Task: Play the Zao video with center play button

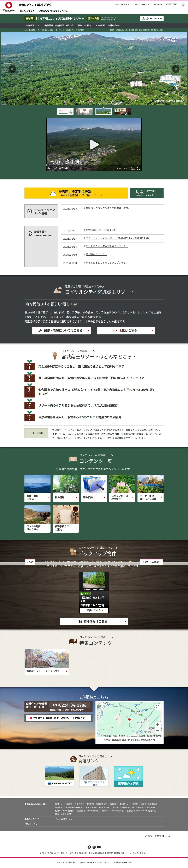Action: point(94,145)
